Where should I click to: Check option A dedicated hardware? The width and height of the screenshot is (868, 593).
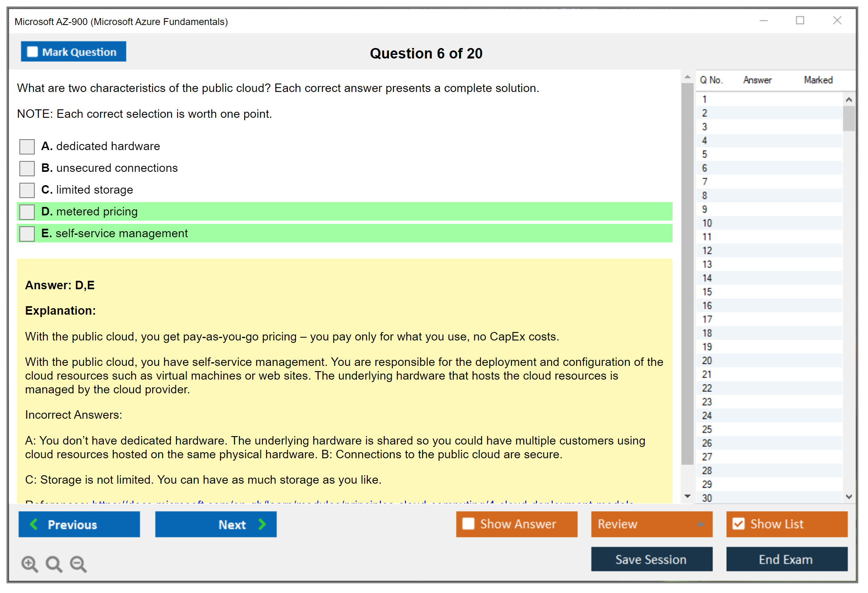(x=27, y=146)
